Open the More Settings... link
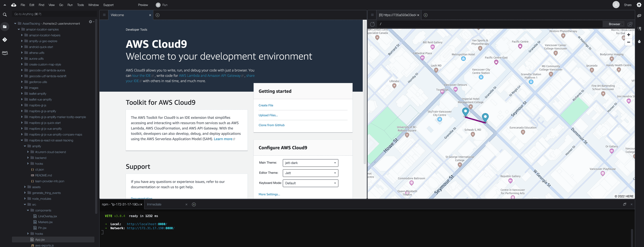The width and height of the screenshot is (644, 247). [x=269, y=194]
